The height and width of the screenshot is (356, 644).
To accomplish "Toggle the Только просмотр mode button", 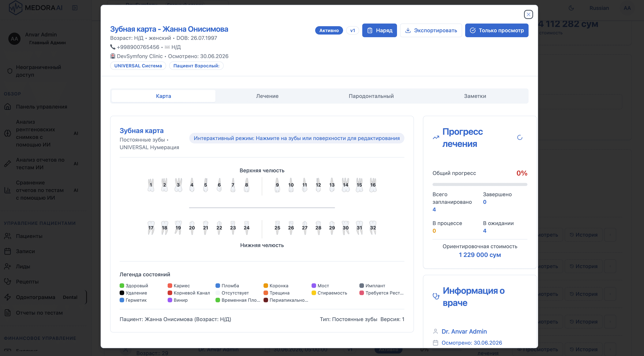I will pyautogui.click(x=496, y=31).
